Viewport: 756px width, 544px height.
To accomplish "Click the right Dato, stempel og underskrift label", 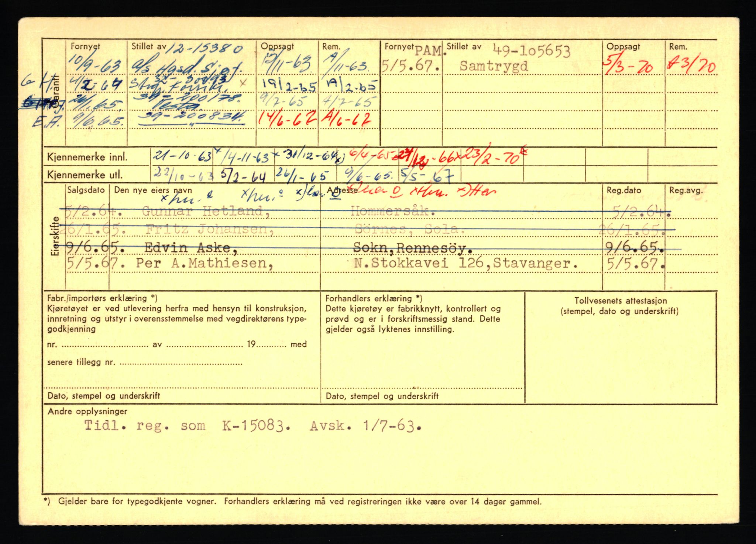I will (x=382, y=396).
